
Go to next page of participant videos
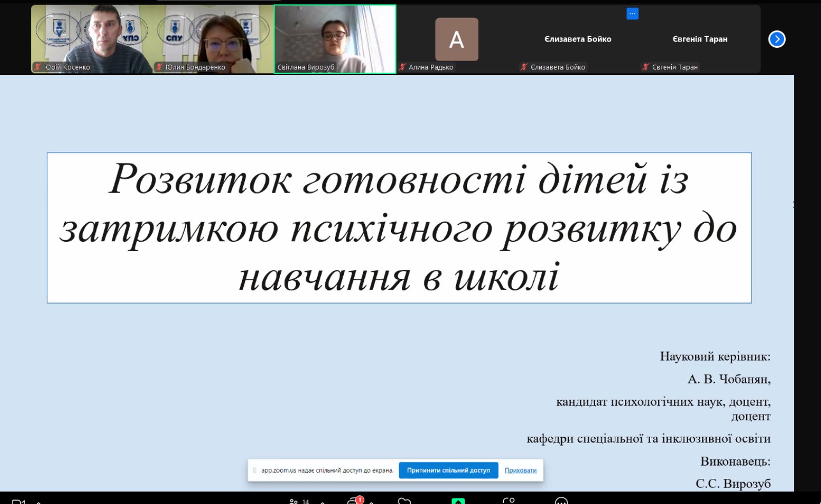[776, 39]
